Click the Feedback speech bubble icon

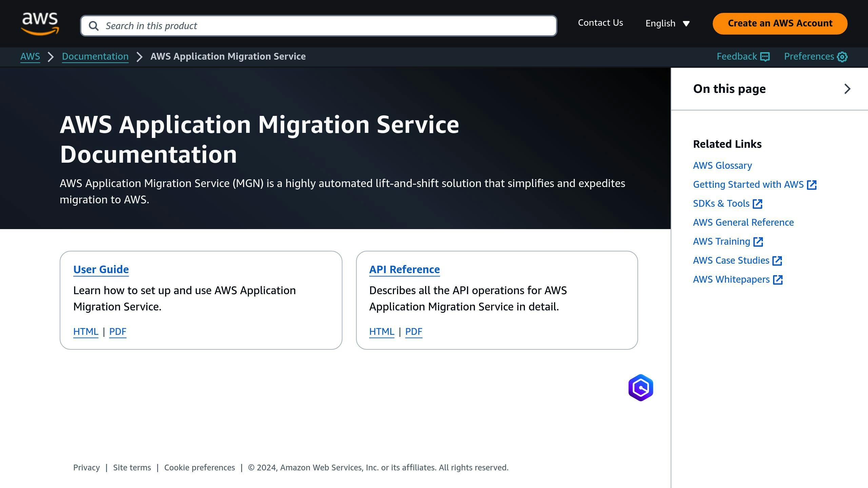point(765,57)
